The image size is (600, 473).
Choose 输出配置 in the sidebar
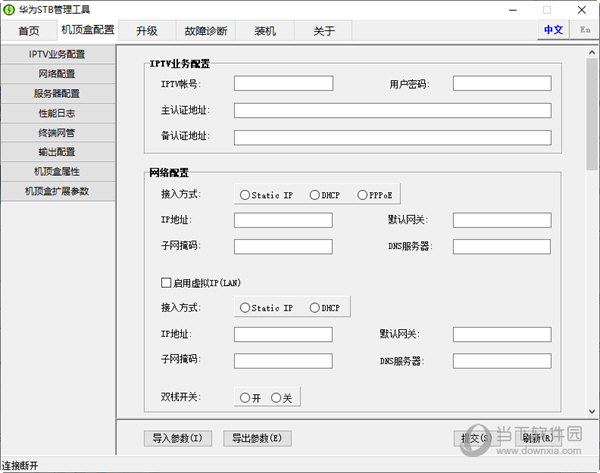point(58,152)
